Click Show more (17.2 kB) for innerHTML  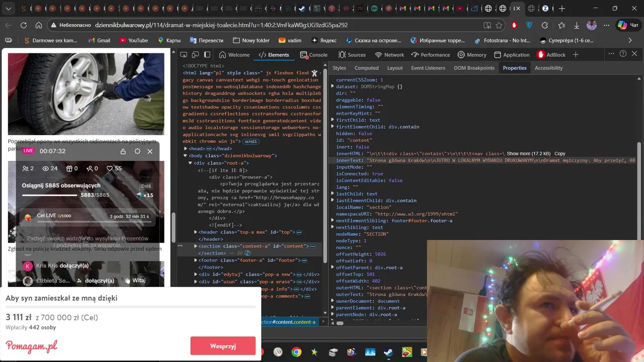[x=528, y=153]
